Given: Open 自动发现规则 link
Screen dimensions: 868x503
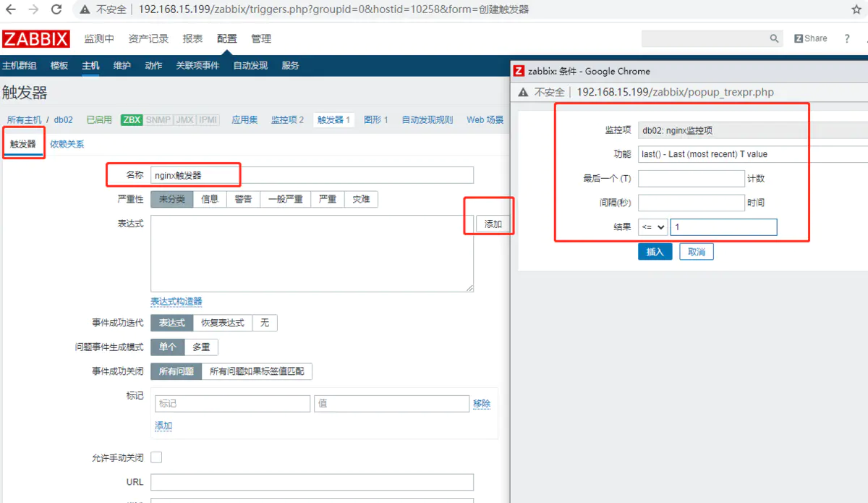Looking at the screenshot, I should 427,120.
